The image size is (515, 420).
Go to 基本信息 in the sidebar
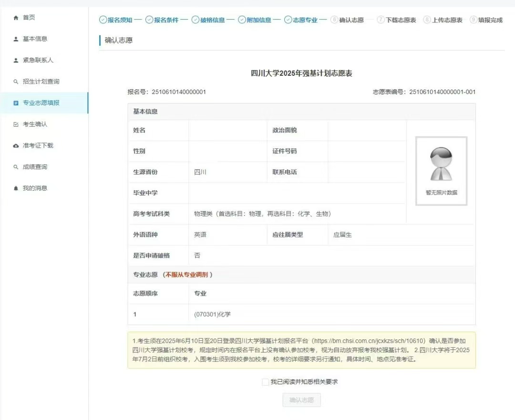click(x=44, y=39)
